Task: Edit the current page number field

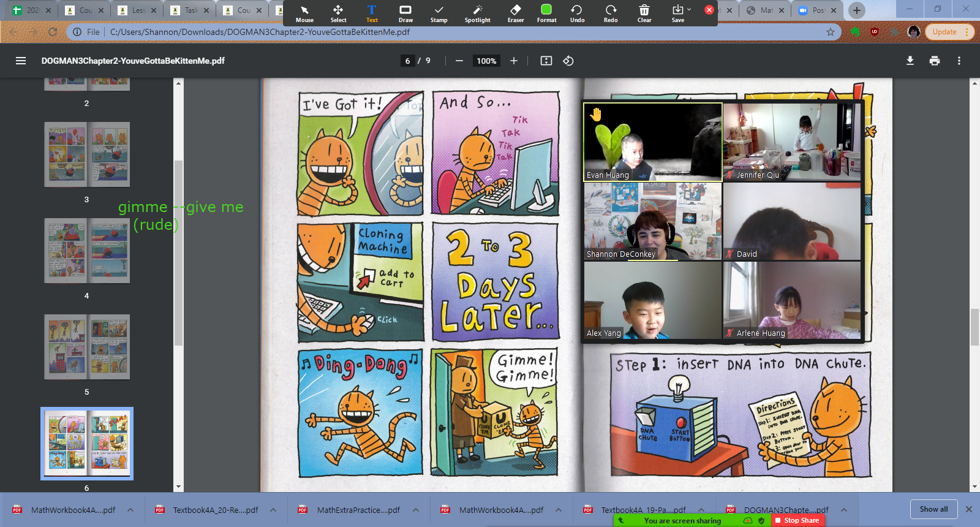Action: (407, 61)
